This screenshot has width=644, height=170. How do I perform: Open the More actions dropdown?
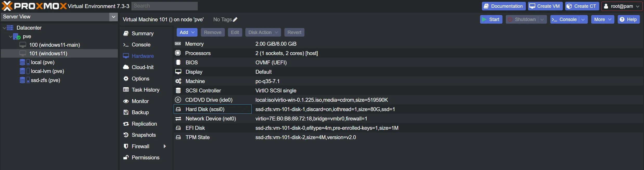coord(603,19)
